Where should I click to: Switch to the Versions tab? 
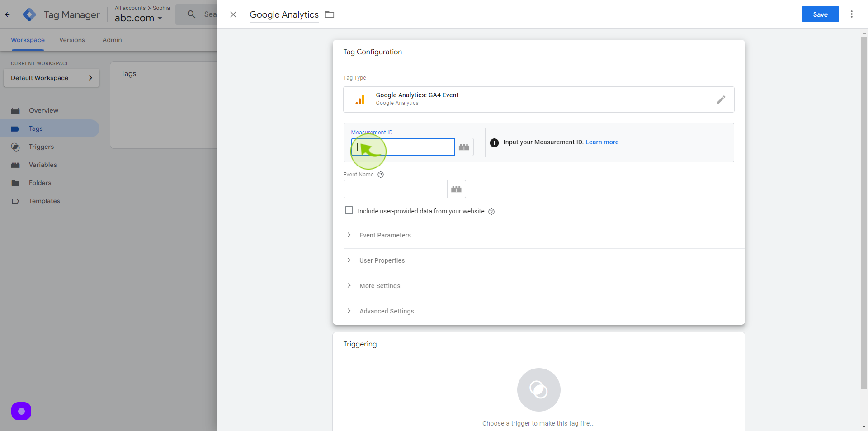72,40
